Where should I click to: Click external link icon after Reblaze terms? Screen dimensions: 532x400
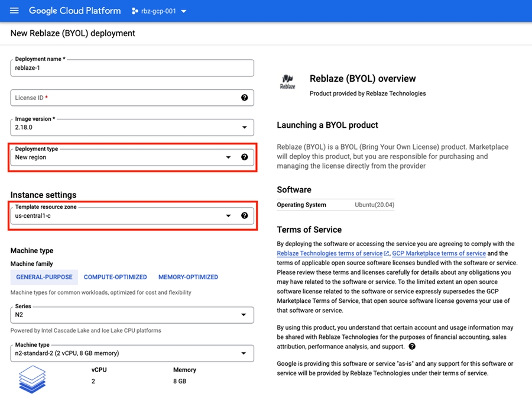[x=387, y=253]
